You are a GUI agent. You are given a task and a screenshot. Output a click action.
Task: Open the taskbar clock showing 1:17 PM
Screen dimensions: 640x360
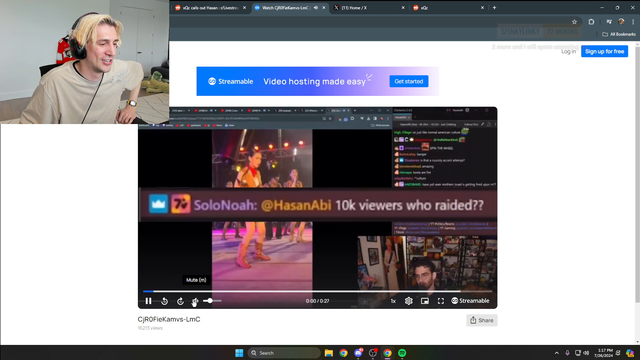(604, 353)
